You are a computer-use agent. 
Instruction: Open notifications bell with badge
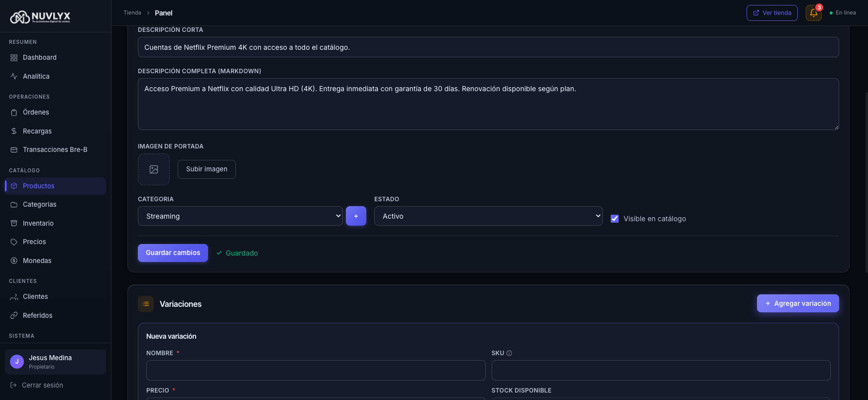pos(814,13)
